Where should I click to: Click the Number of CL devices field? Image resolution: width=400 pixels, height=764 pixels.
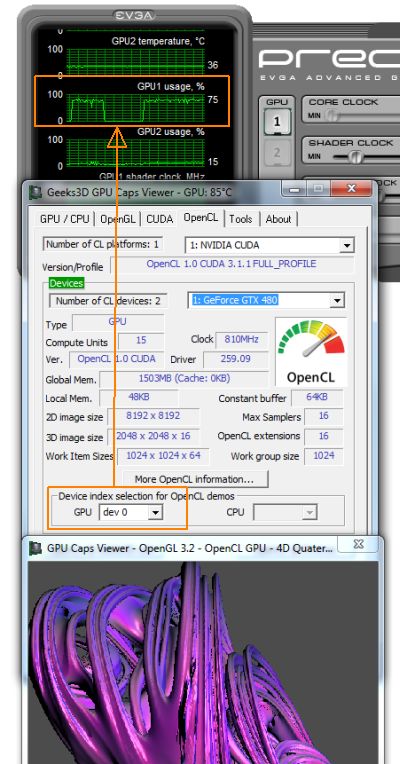click(108, 301)
